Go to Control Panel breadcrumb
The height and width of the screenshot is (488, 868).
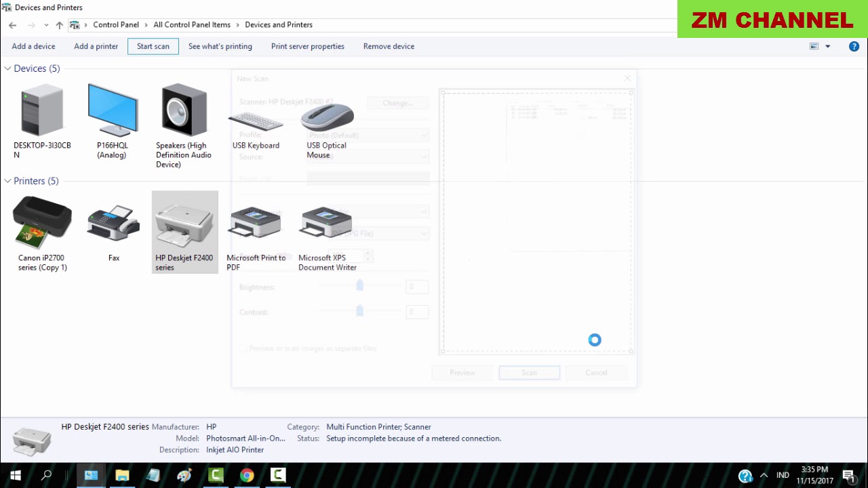pyautogui.click(x=116, y=25)
